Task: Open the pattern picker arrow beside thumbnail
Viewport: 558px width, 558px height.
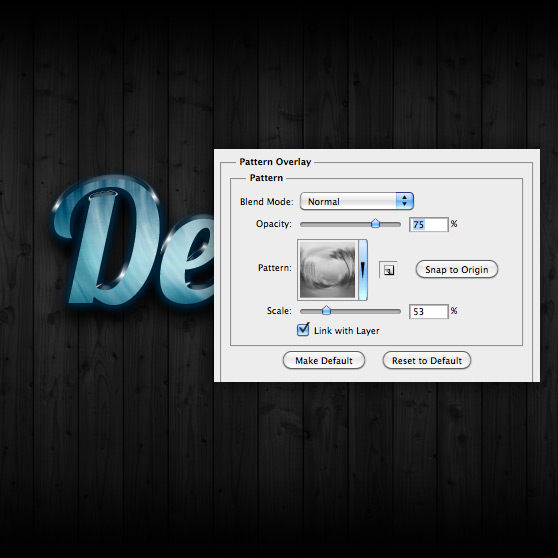Action: pos(363,270)
